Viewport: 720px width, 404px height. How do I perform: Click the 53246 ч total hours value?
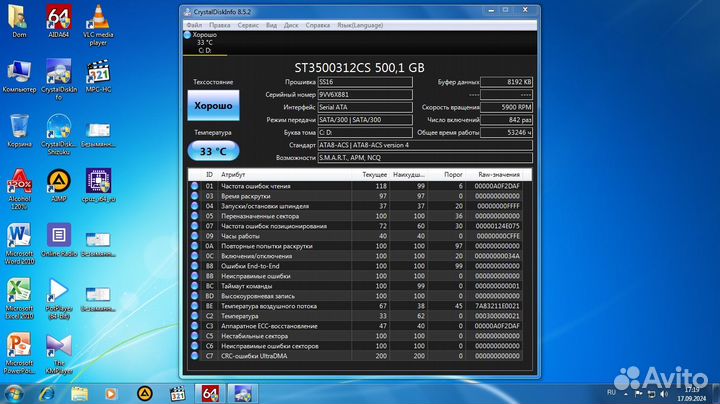coord(506,132)
